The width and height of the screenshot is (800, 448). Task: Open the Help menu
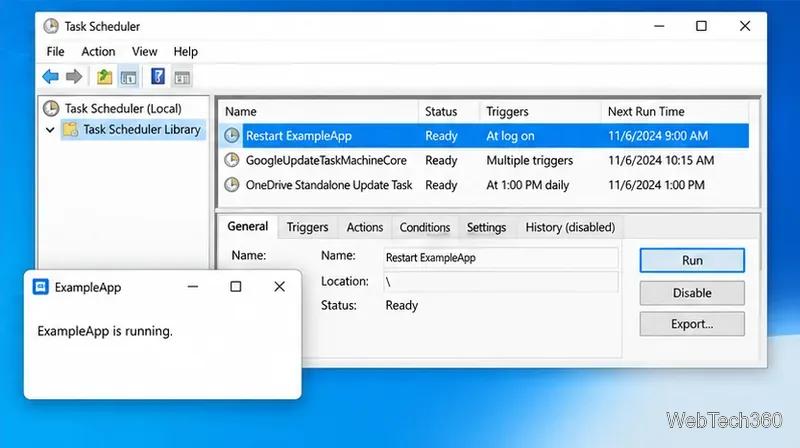185,52
